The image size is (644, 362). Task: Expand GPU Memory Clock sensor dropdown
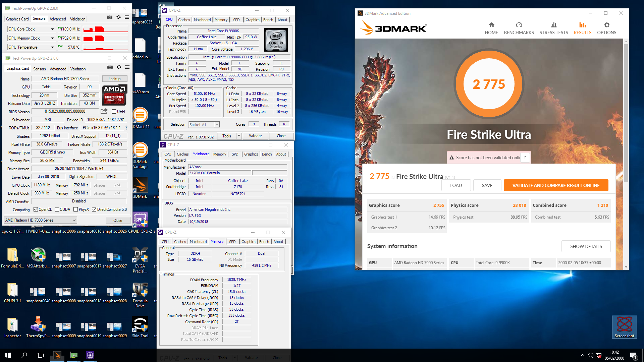pyautogui.click(x=52, y=38)
